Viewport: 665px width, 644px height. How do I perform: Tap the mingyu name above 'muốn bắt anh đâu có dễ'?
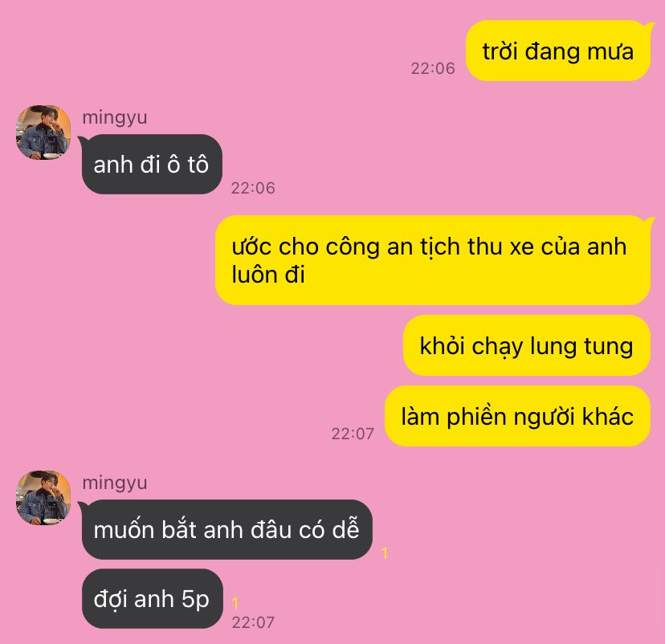click(x=115, y=483)
